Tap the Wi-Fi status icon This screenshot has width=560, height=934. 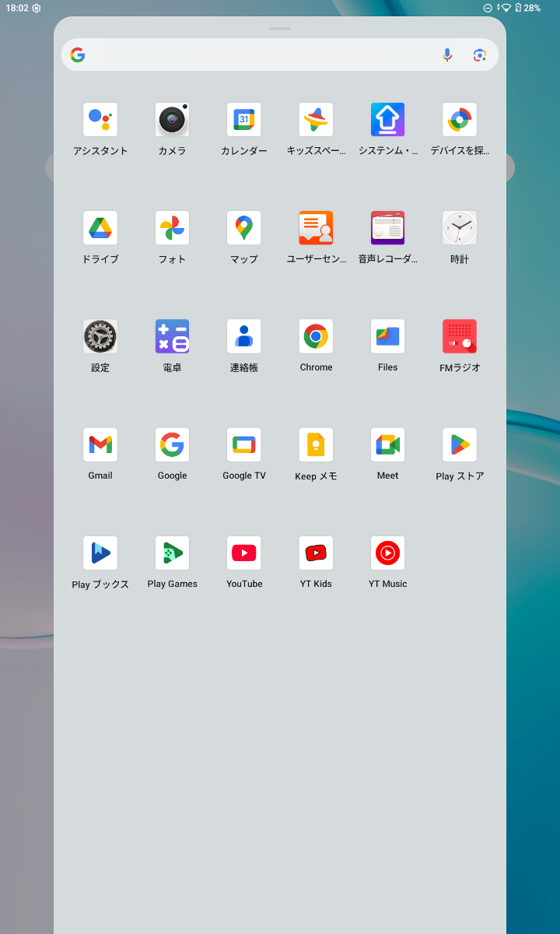pyautogui.click(x=506, y=8)
